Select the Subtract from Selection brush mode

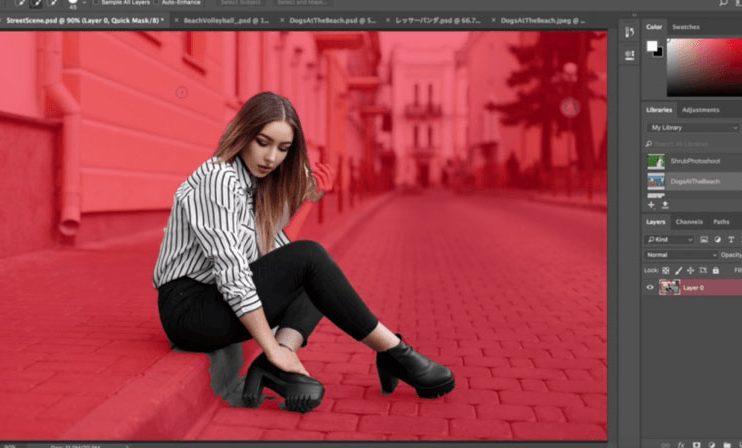coord(53,3)
